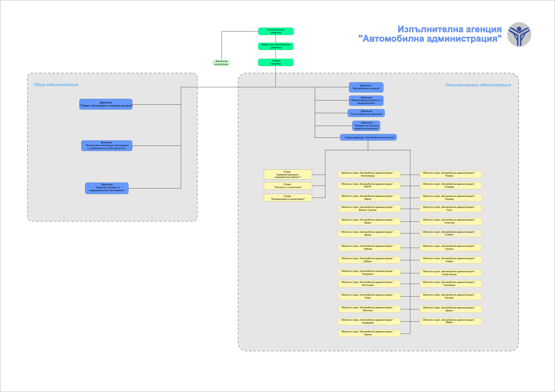Click Областен отдел Стара Загора box
The width and height of the screenshot is (555, 392).
click(451, 273)
